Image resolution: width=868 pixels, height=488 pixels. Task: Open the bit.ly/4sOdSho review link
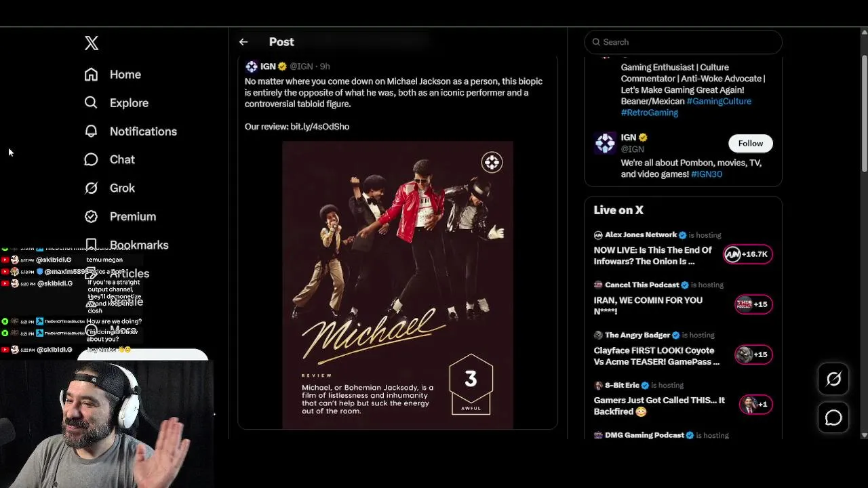tap(319, 127)
